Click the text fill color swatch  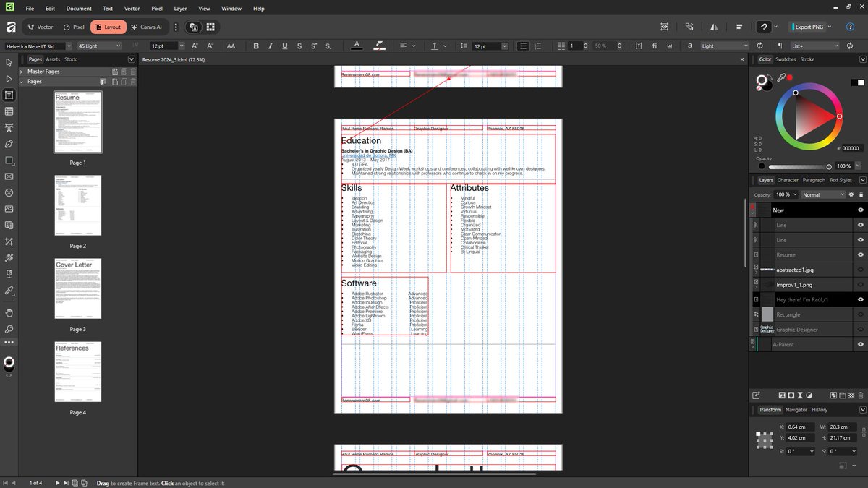point(357,46)
